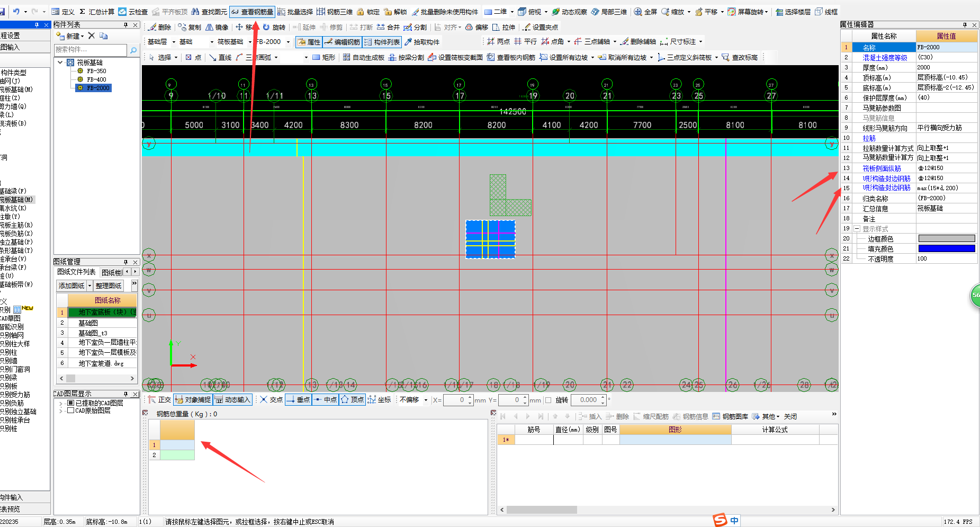Activate 批量选择 (batch select)

click(x=295, y=12)
